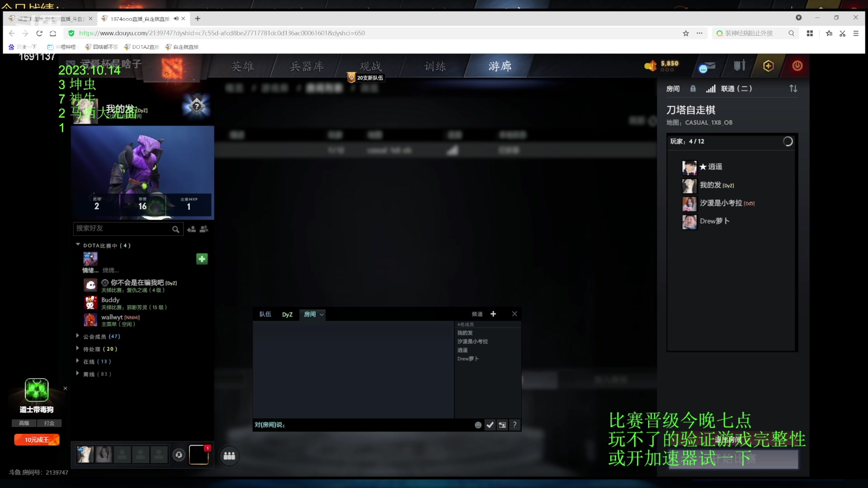The height and width of the screenshot is (488, 868).
Task: Open the 自走棋直播 bookmark
Action: [x=182, y=47]
